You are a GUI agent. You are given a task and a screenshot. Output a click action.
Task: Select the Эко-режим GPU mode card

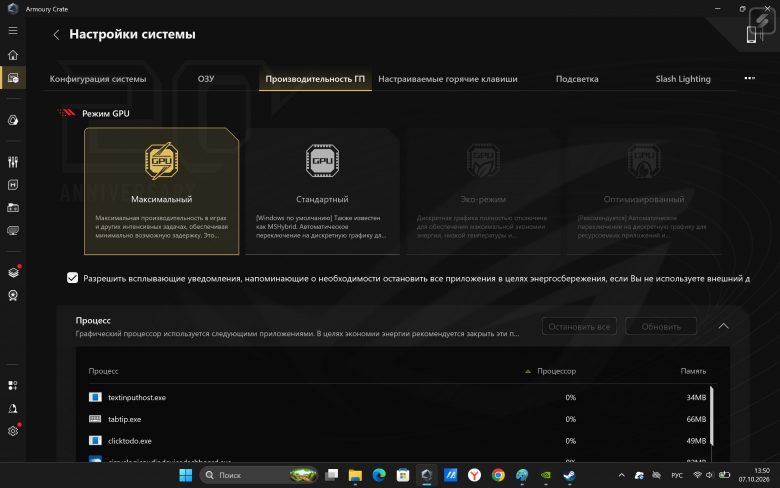[483, 192]
